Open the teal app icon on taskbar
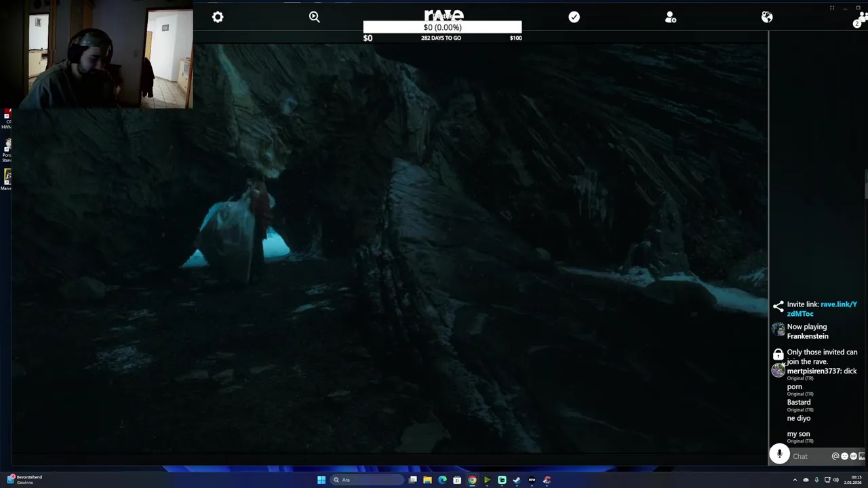This screenshot has height=488, width=868. click(x=502, y=480)
